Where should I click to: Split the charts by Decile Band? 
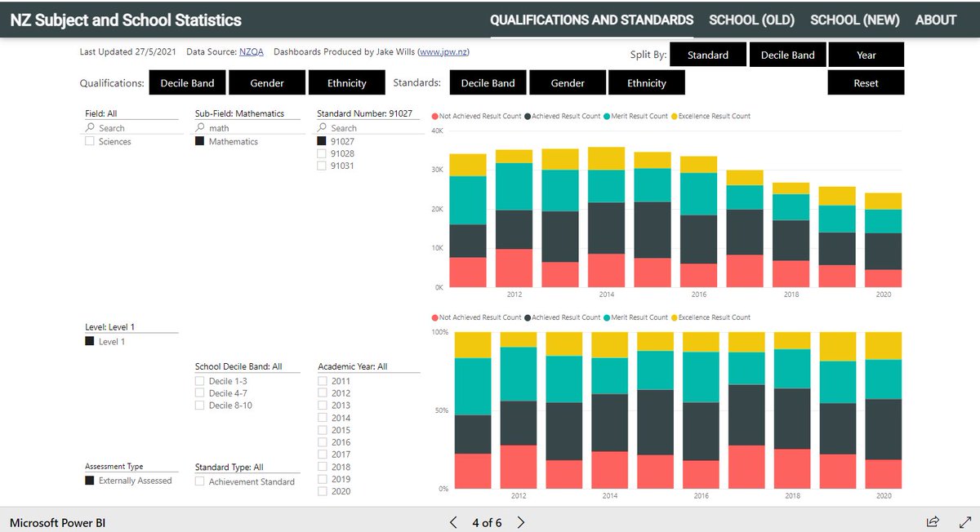tap(788, 55)
